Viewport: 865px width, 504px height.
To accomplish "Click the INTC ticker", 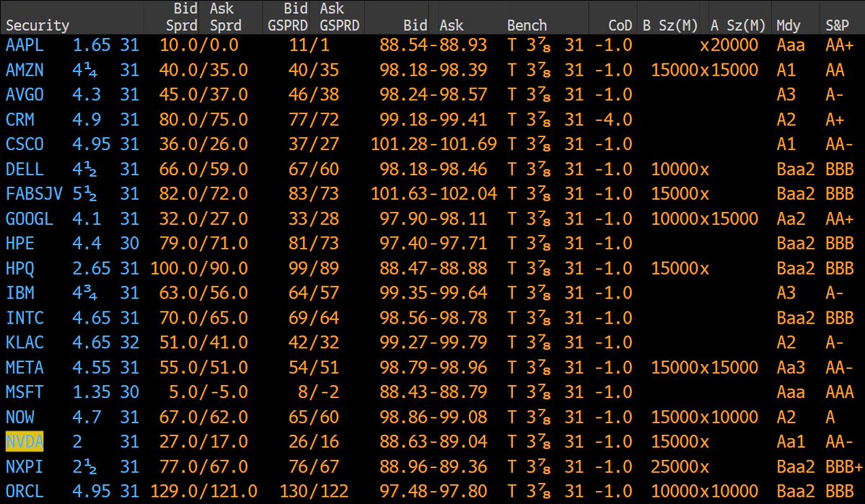I will (x=25, y=318).
